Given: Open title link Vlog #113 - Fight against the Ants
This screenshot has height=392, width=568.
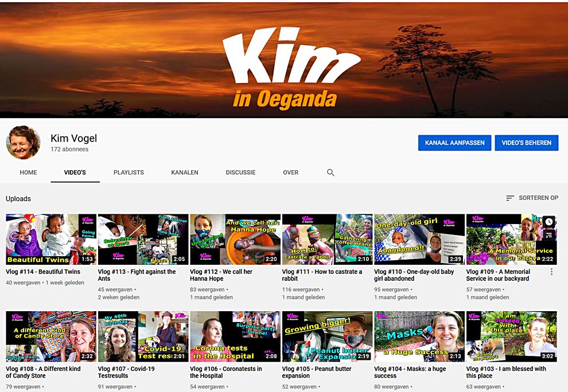Looking at the screenshot, I should coord(137,275).
